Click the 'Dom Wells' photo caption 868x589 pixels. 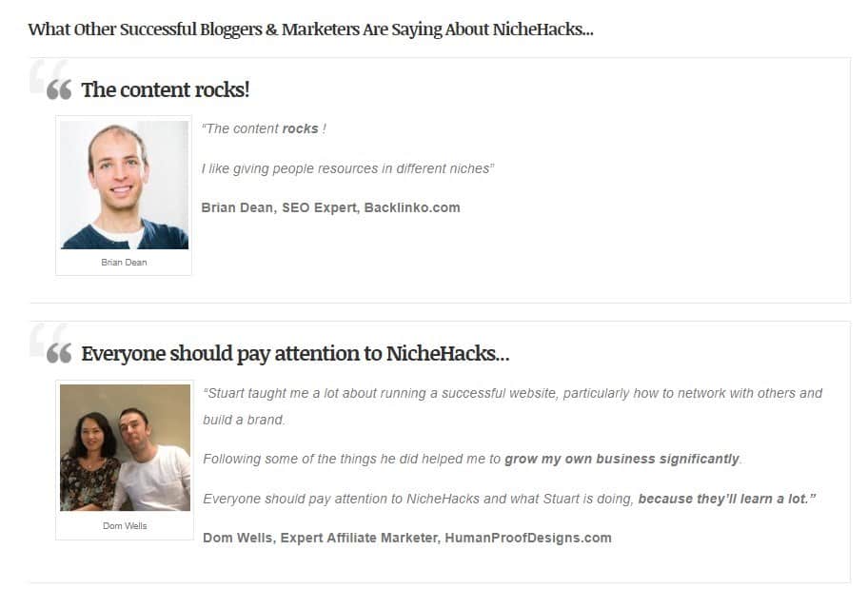point(125,526)
